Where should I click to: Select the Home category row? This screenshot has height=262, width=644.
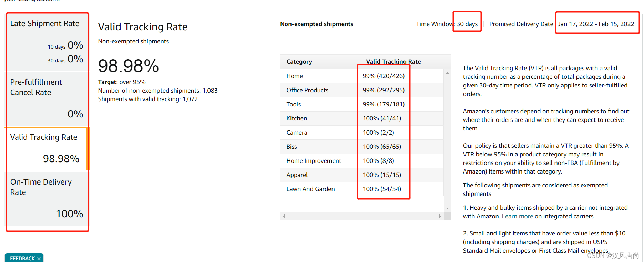pyautogui.click(x=362, y=76)
